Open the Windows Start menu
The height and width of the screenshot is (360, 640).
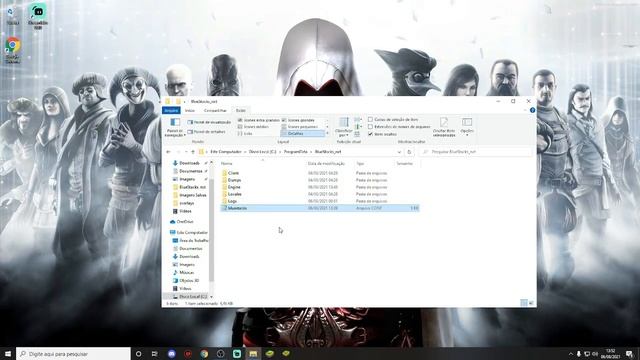(x=8, y=354)
